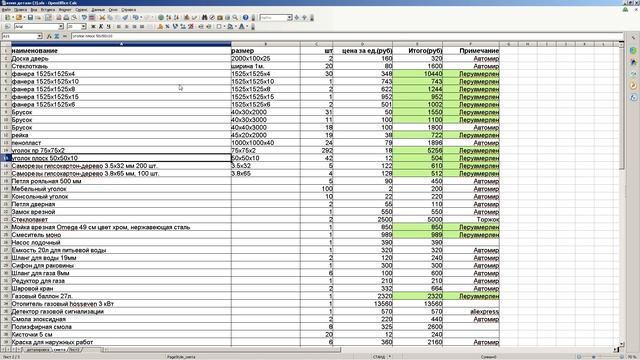Toggle underline formatting
This screenshot has height=360, width=640.
(109, 27)
